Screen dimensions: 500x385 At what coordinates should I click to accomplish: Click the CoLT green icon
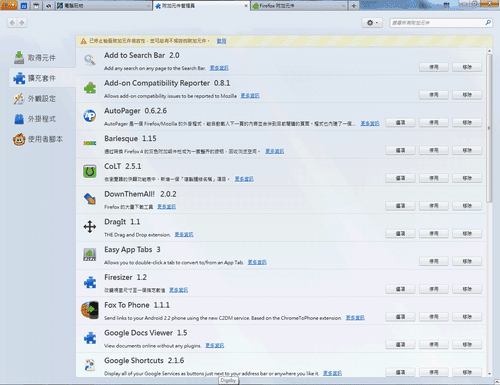tap(90, 171)
